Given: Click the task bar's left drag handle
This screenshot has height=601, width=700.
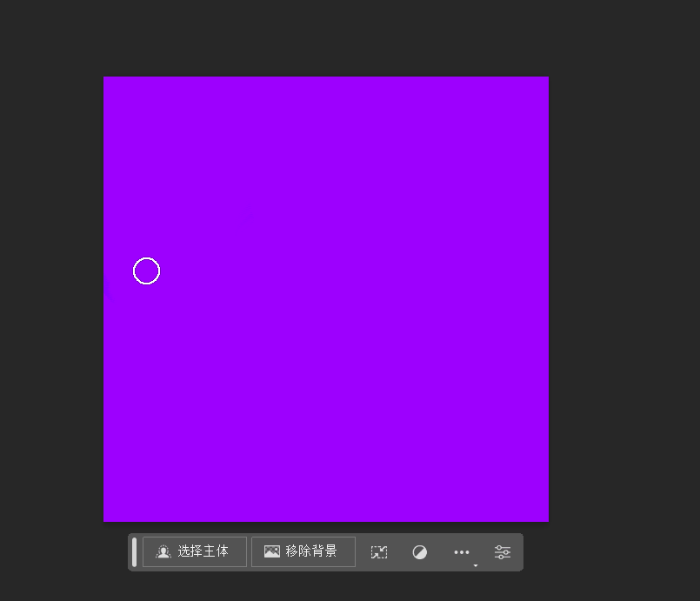Looking at the screenshot, I should point(135,551).
